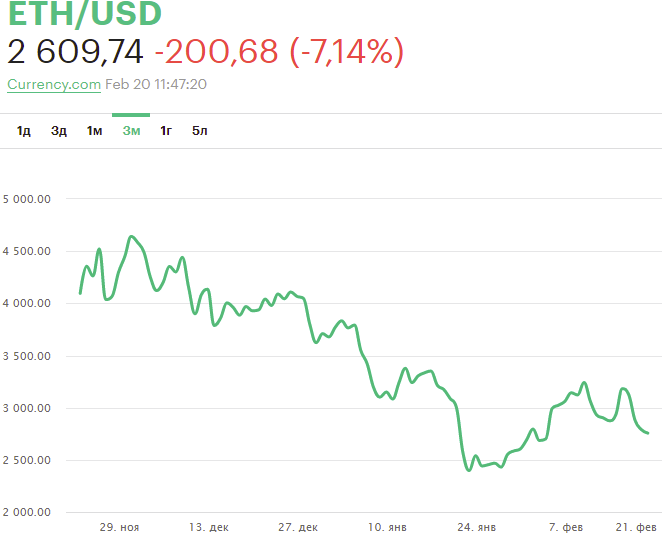Click the 7. фев date label

click(x=568, y=526)
